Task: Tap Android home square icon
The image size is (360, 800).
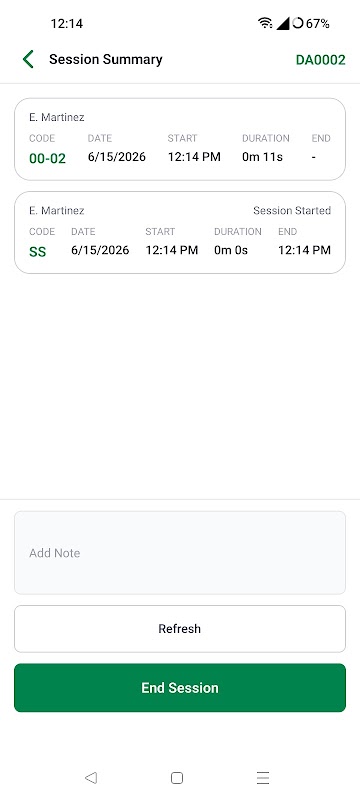Action: [177, 778]
